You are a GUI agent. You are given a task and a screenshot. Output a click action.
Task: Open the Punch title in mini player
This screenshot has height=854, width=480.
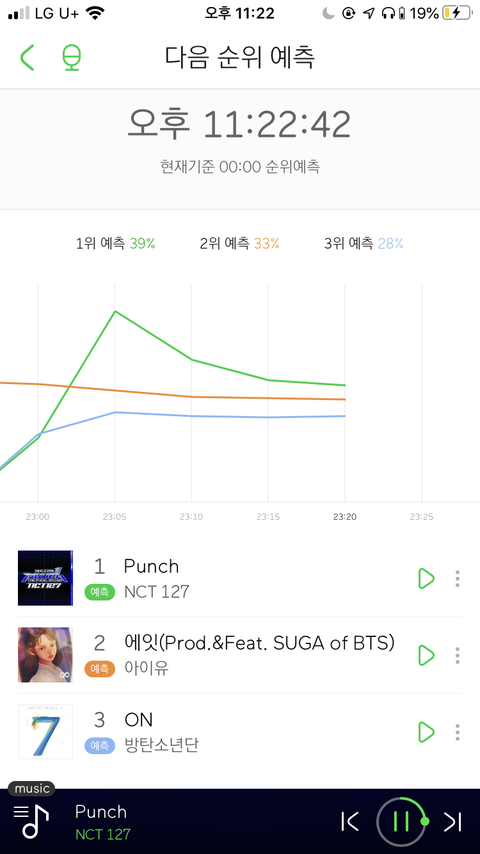pyautogui.click(x=101, y=812)
